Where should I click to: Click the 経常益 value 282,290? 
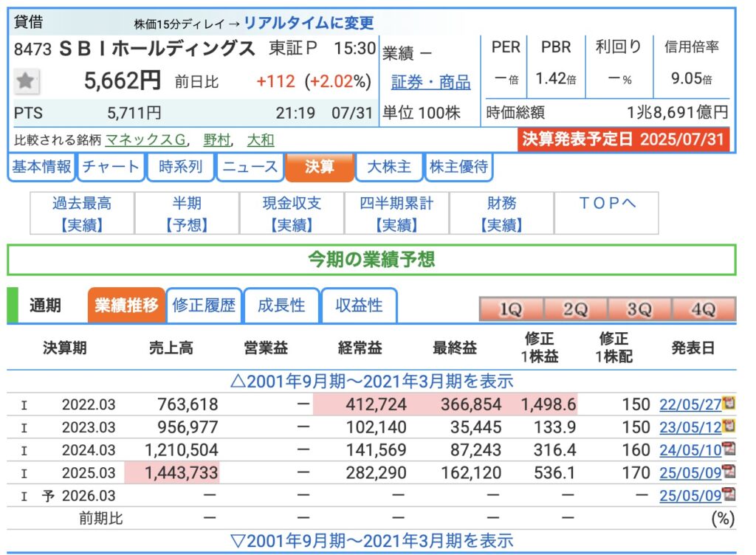tap(376, 472)
